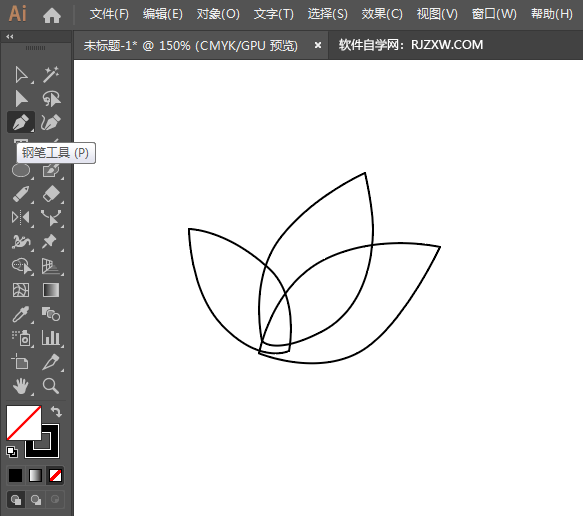Select the Perspective Grid tool
This screenshot has height=516, width=583.
(50, 266)
